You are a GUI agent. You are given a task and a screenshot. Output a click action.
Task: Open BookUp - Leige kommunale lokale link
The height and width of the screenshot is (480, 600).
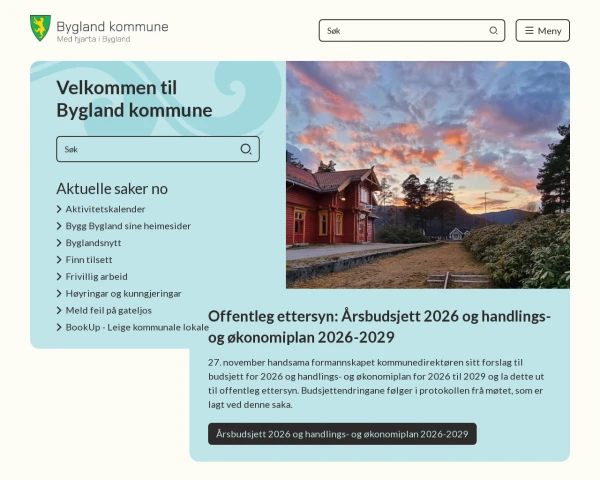point(137,327)
